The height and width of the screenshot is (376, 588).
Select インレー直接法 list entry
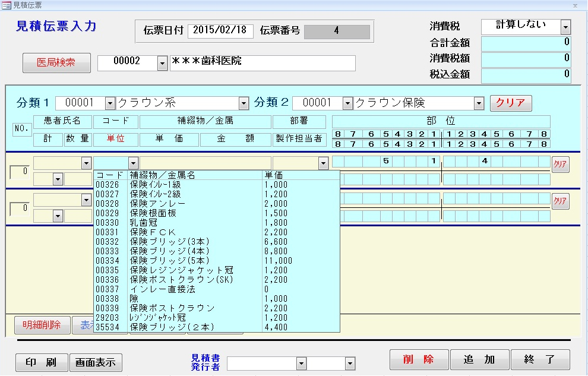click(x=178, y=289)
